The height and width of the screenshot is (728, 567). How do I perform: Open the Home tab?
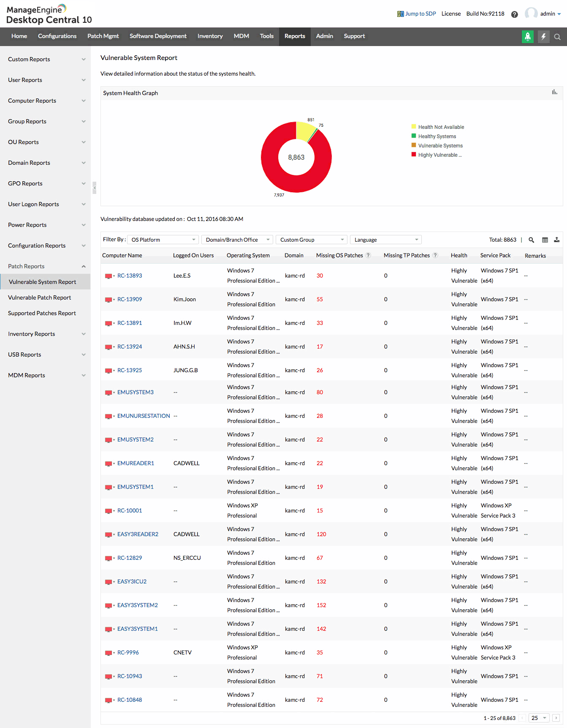point(19,36)
